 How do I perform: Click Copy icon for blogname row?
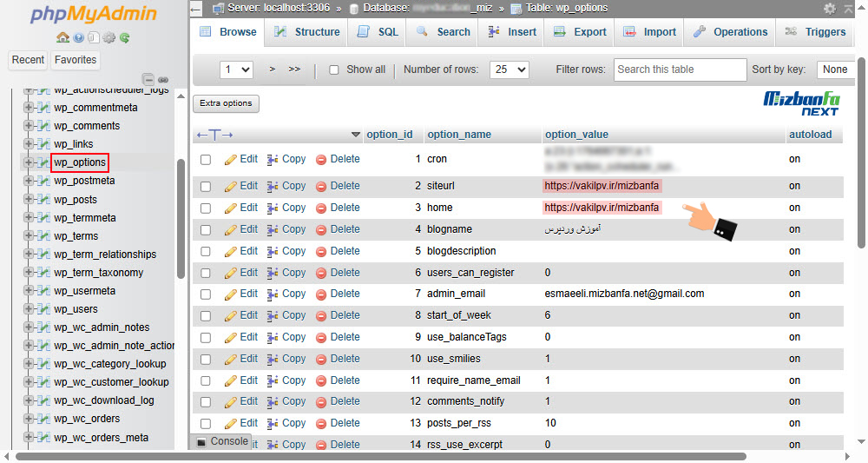coord(273,229)
